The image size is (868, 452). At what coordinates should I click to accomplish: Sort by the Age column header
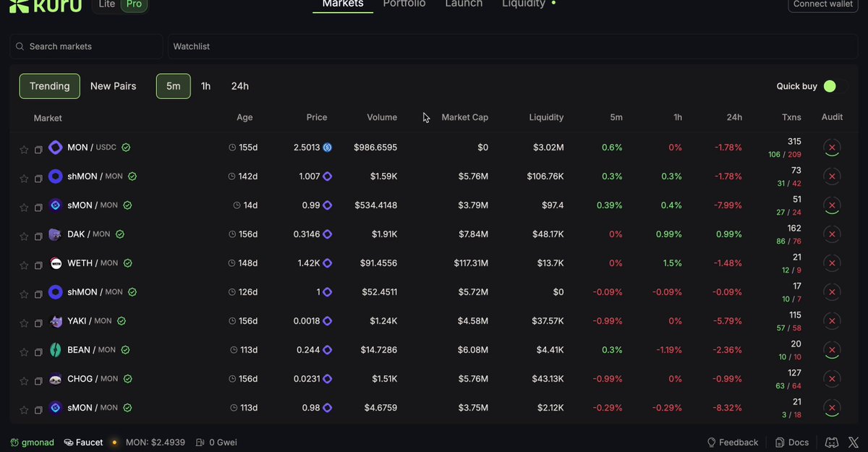[x=244, y=117]
